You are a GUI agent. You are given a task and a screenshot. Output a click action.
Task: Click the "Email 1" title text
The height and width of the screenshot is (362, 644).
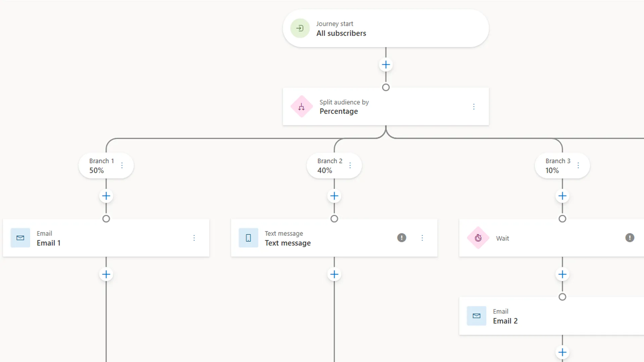(x=49, y=243)
